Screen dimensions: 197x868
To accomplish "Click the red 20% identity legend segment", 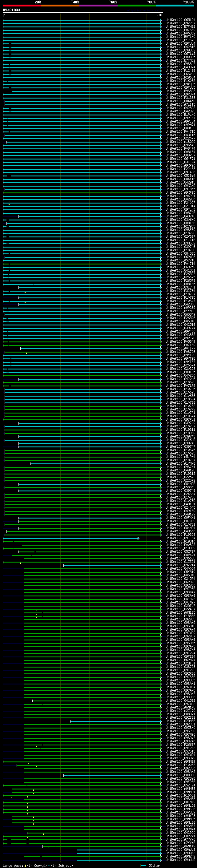I will 22,6.
